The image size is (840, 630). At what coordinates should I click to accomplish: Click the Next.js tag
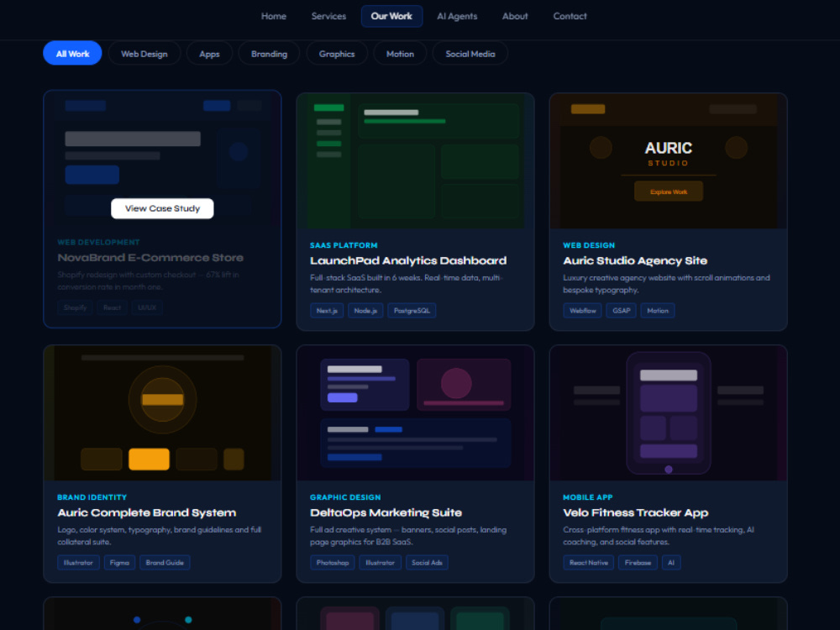(x=327, y=311)
